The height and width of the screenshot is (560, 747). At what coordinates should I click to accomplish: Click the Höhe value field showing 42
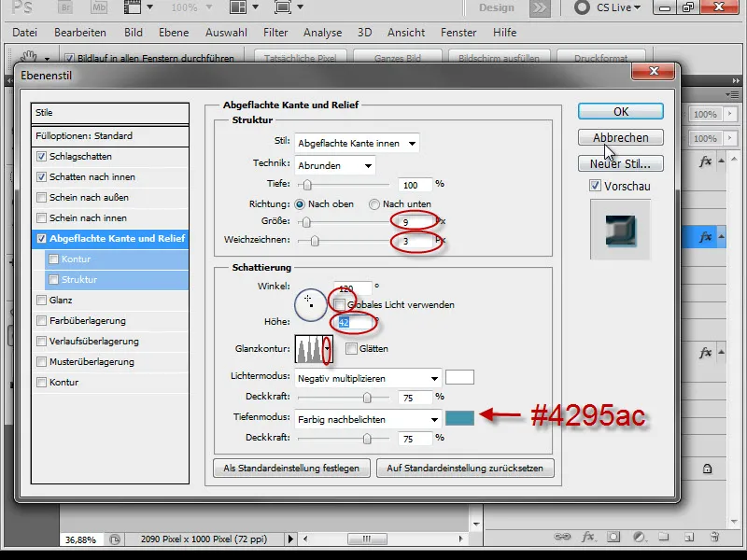353,322
